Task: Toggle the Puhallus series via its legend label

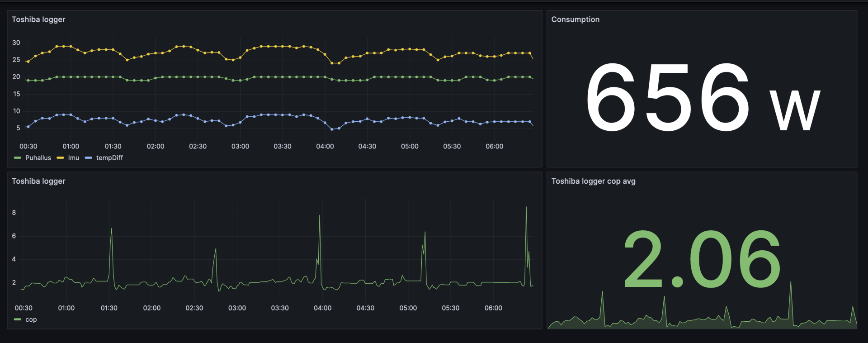Action: (38, 158)
